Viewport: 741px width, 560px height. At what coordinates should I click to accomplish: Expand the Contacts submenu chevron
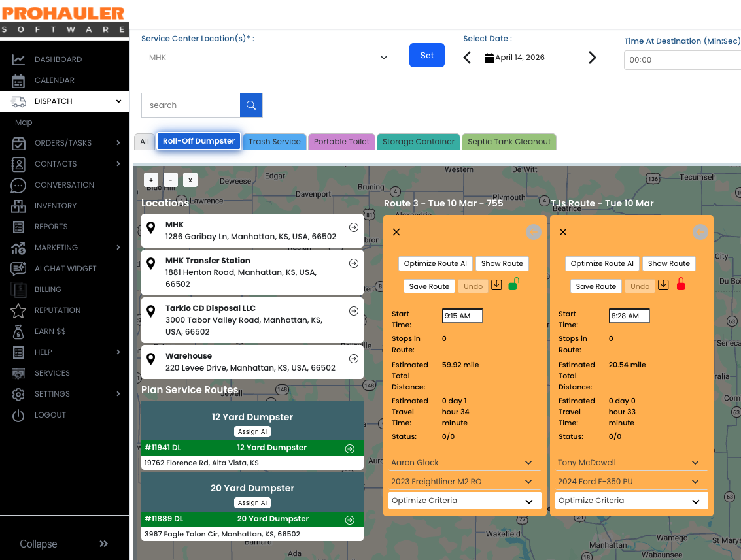(118, 164)
